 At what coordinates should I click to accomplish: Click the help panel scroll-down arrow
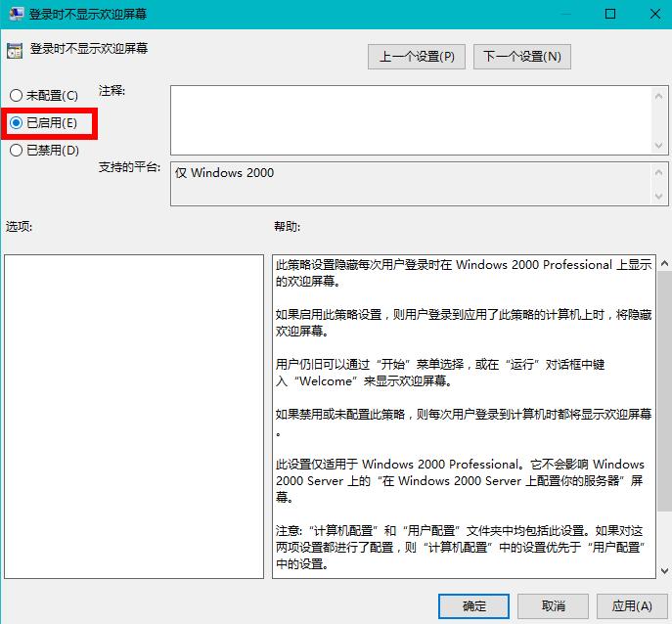[664, 571]
